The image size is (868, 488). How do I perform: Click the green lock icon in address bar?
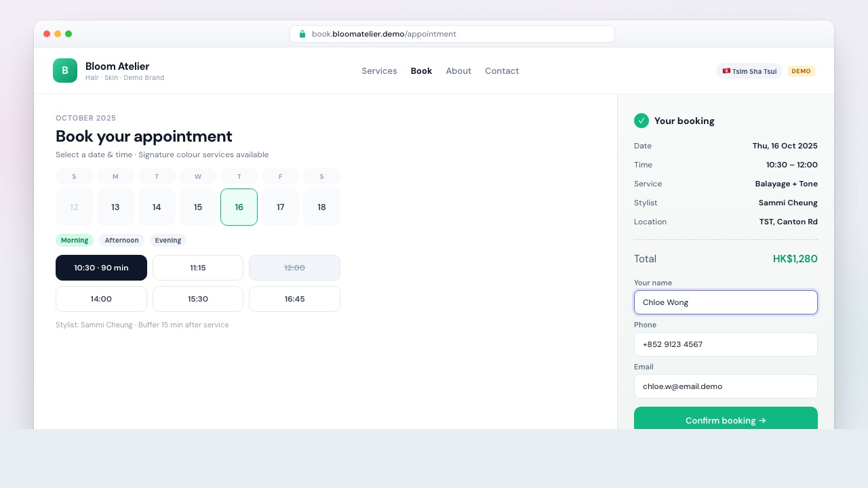point(302,34)
